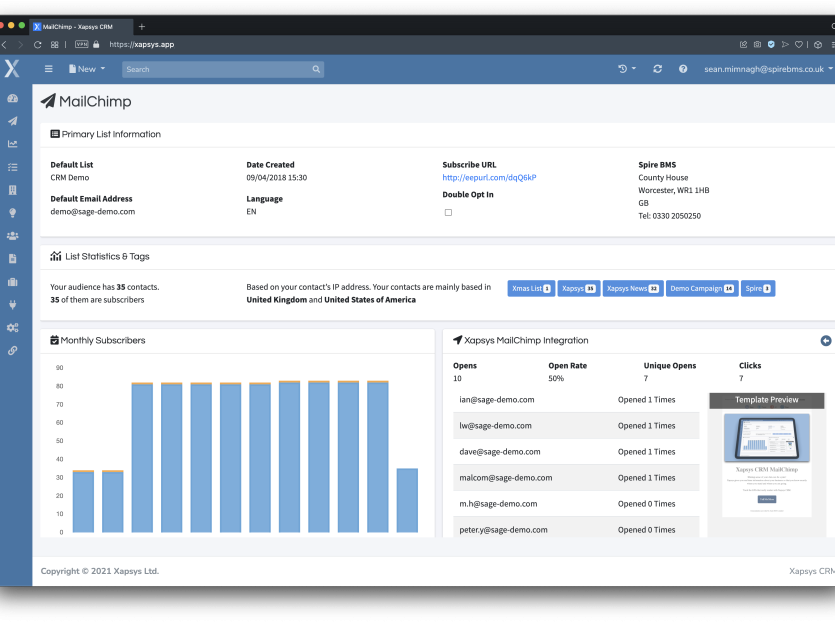
Task: Click the https://xapsys.app address bar
Action: point(142,45)
